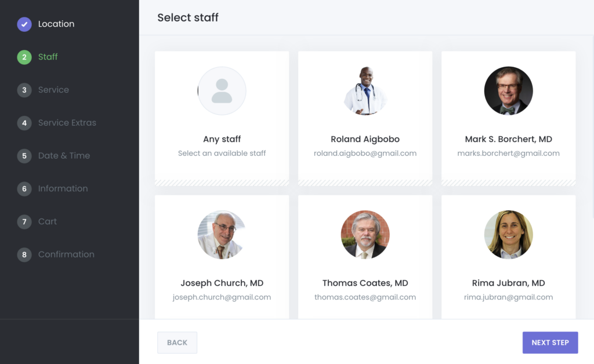Click the BACK button
This screenshot has width=594, height=364.
[177, 343]
